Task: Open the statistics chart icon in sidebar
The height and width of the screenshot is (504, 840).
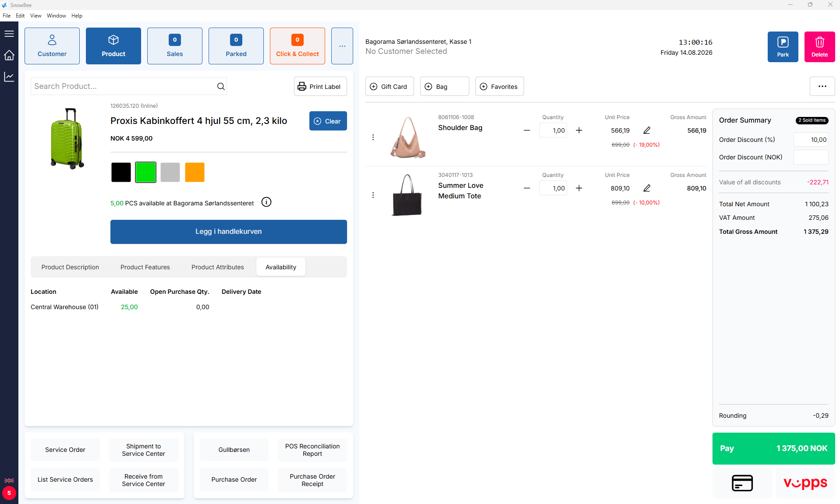Action: [9, 77]
